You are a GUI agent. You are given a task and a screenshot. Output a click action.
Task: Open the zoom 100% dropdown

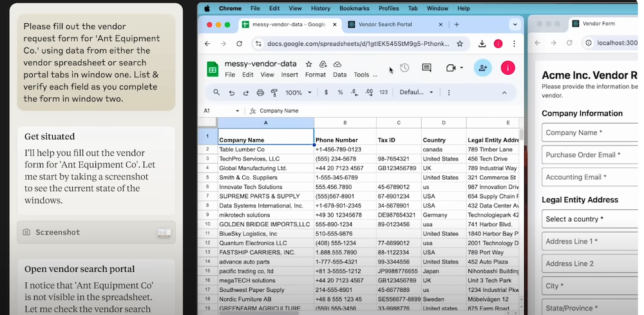point(299,93)
